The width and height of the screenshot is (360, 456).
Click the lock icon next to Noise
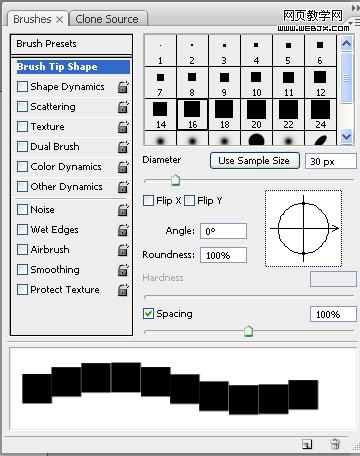tap(123, 210)
